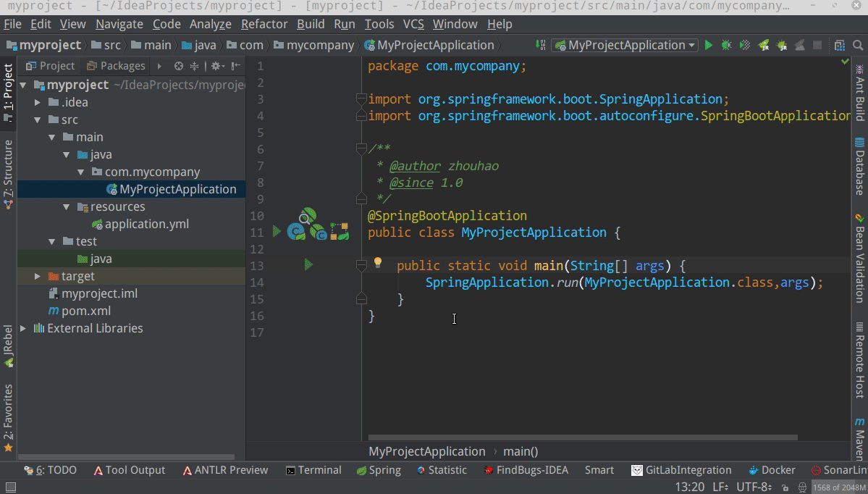Fold the main method toggle on line 13
The height and width of the screenshot is (494, 868).
click(361, 265)
